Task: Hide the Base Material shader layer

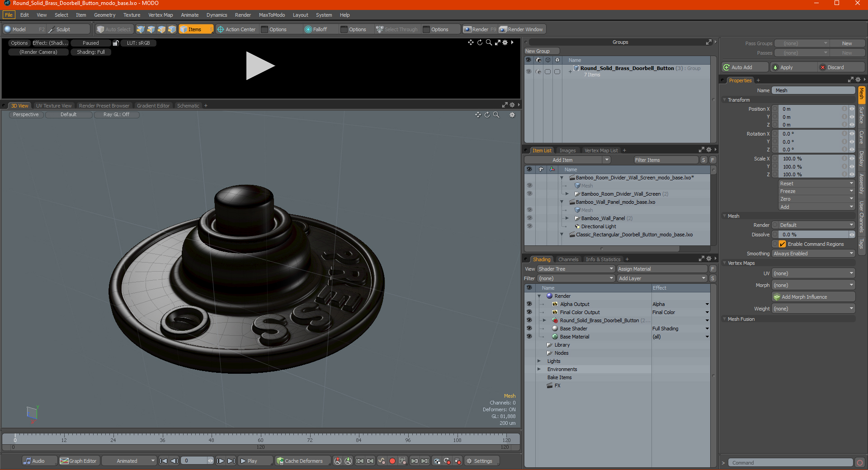Action: tap(529, 337)
